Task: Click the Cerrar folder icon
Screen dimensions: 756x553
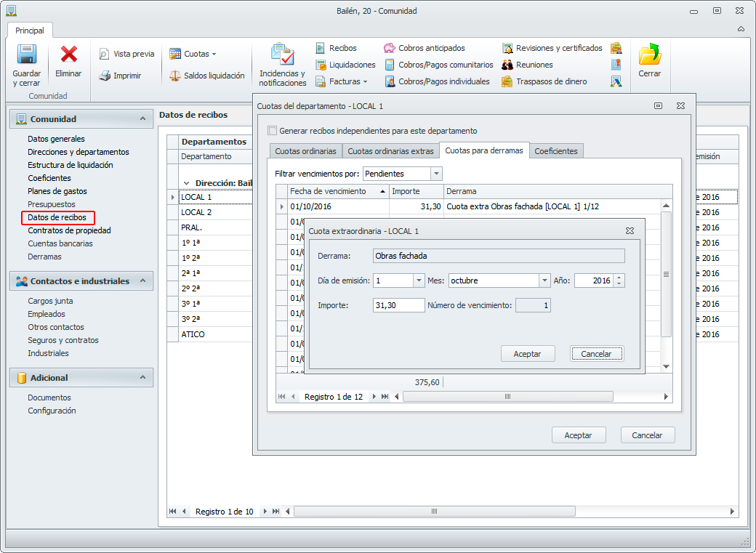Action: coord(649,55)
